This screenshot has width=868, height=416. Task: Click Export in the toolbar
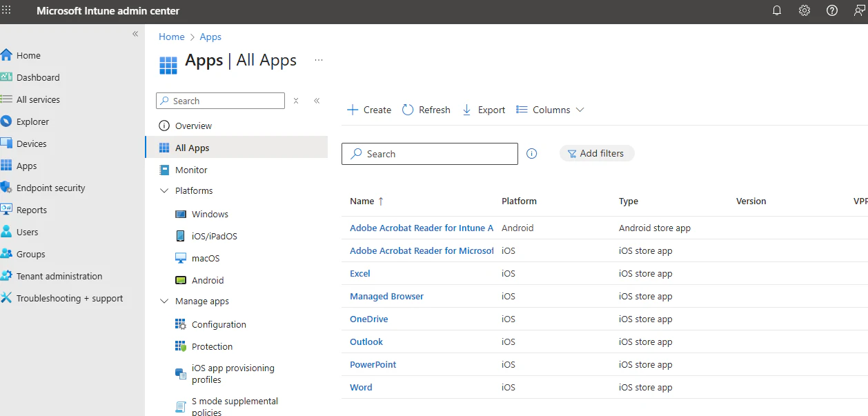tap(484, 110)
